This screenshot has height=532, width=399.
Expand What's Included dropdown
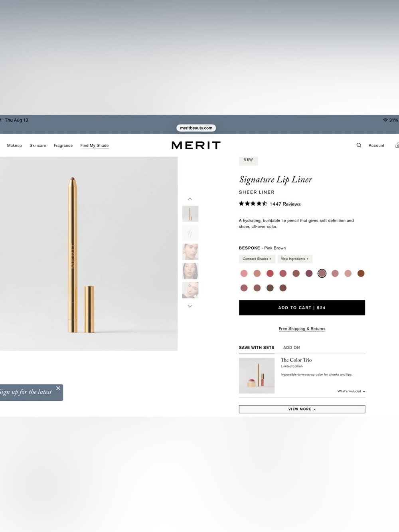coord(351,391)
